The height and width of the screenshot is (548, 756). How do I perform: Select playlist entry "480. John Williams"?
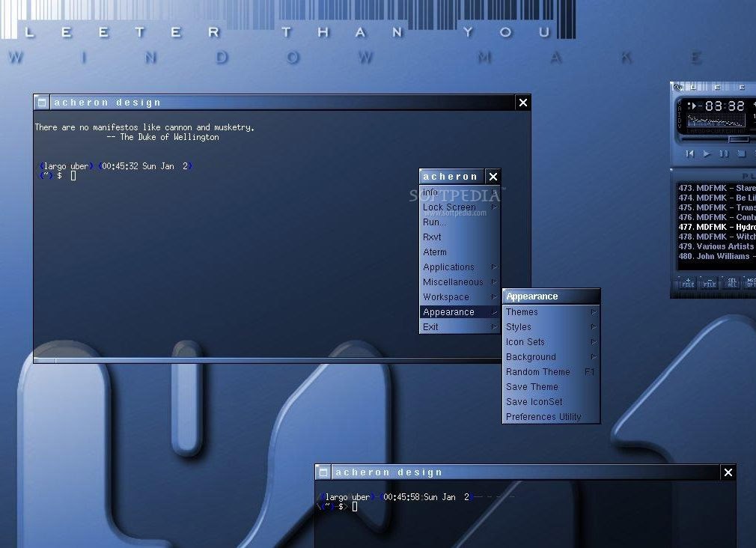click(716, 256)
